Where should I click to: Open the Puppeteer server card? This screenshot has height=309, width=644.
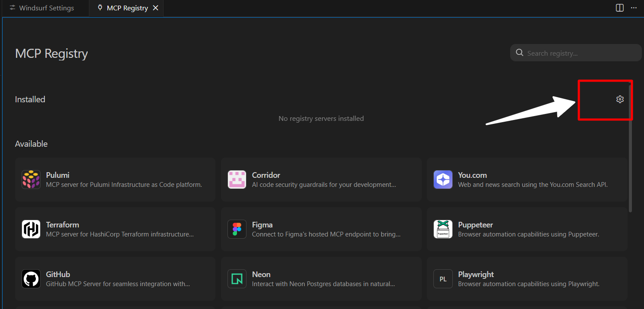coord(527,229)
